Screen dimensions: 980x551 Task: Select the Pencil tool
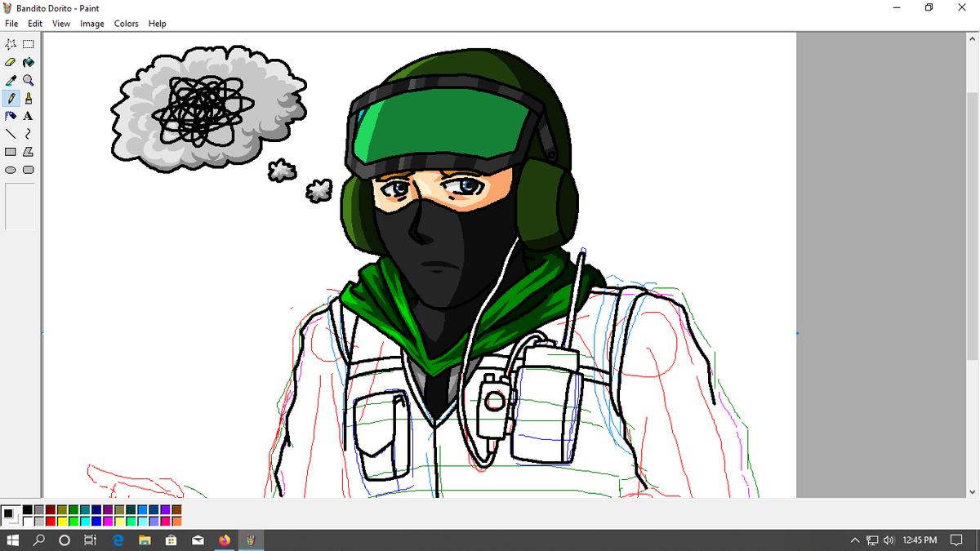(x=11, y=98)
